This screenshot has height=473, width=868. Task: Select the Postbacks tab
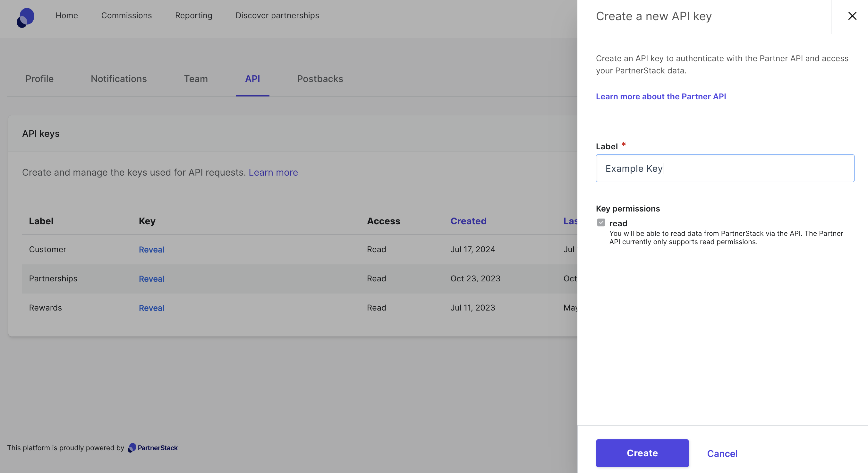coord(320,79)
